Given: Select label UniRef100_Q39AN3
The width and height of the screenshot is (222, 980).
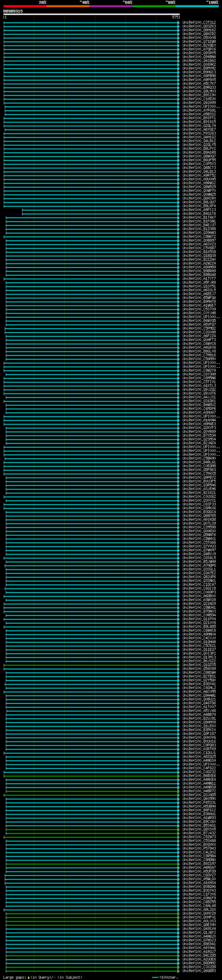Looking at the screenshot, I should pos(199,233).
